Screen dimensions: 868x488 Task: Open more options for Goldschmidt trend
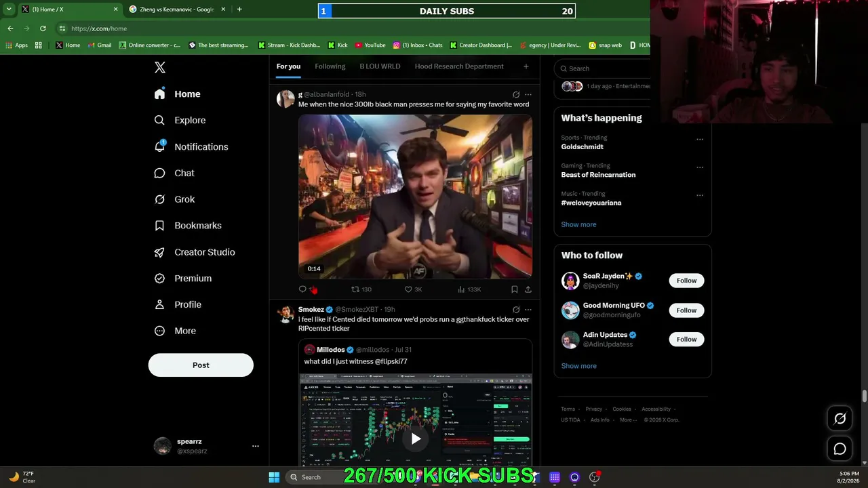click(x=700, y=140)
